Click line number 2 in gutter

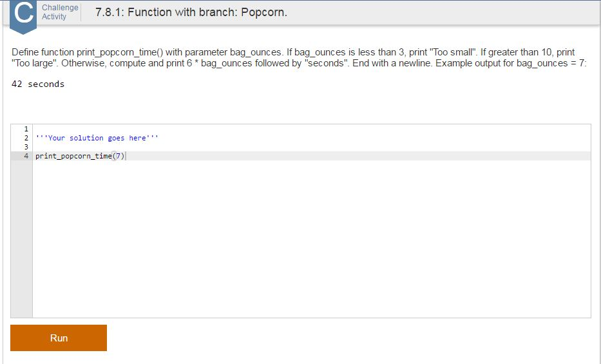tap(26, 138)
